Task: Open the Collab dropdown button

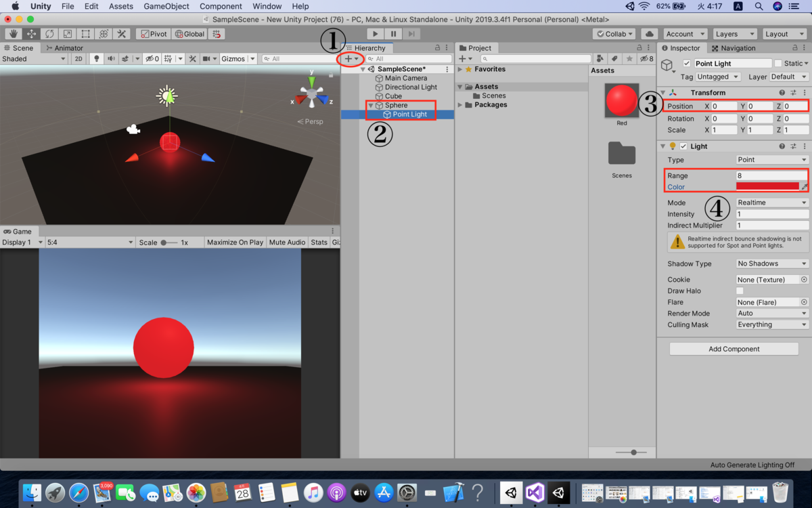Action: point(614,34)
